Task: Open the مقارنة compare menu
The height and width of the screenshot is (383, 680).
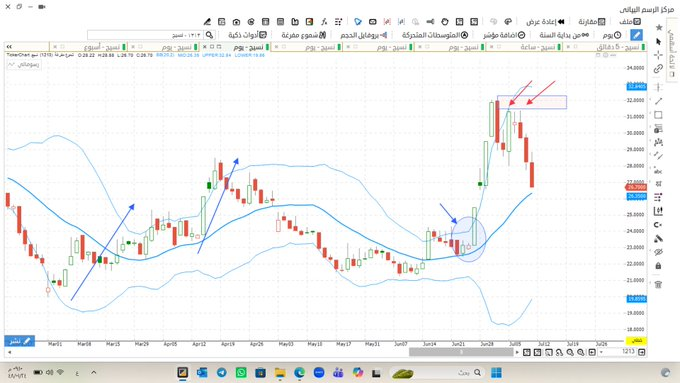Action: coord(592,22)
